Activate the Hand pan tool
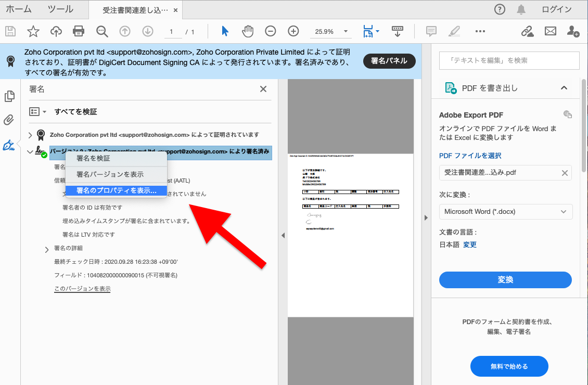The height and width of the screenshot is (385, 588). pos(248,31)
